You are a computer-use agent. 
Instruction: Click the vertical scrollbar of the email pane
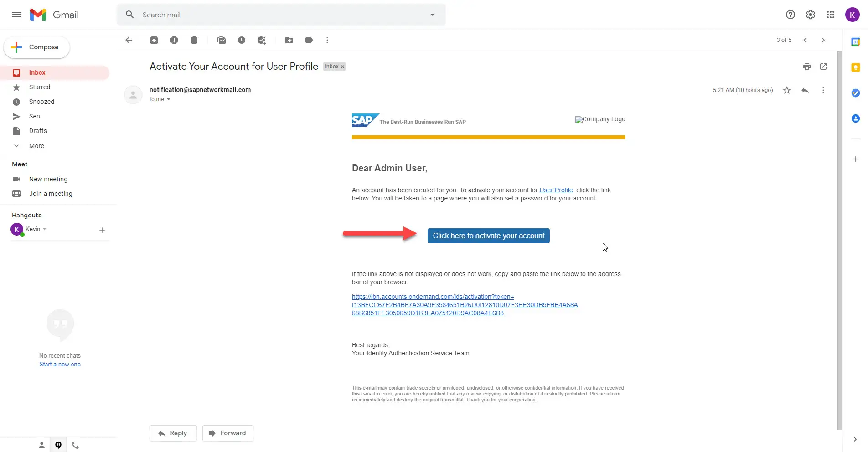[840, 240]
